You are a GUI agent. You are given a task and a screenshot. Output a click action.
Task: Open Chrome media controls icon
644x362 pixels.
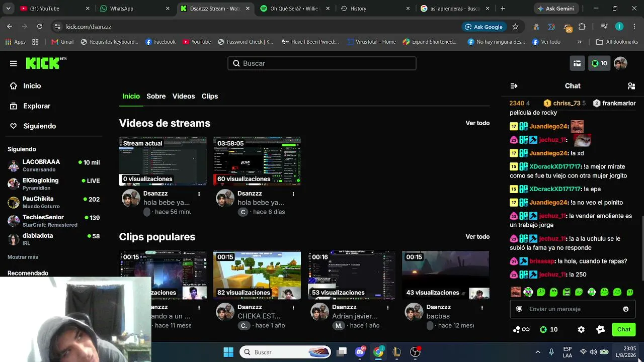[x=604, y=27]
